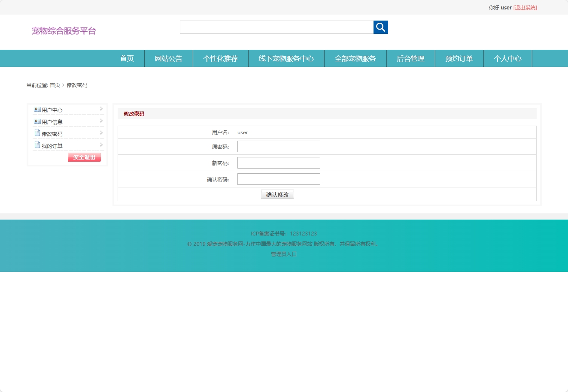Click the username value 'user' in the form
The height and width of the screenshot is (392, 568).
point(243,133)
